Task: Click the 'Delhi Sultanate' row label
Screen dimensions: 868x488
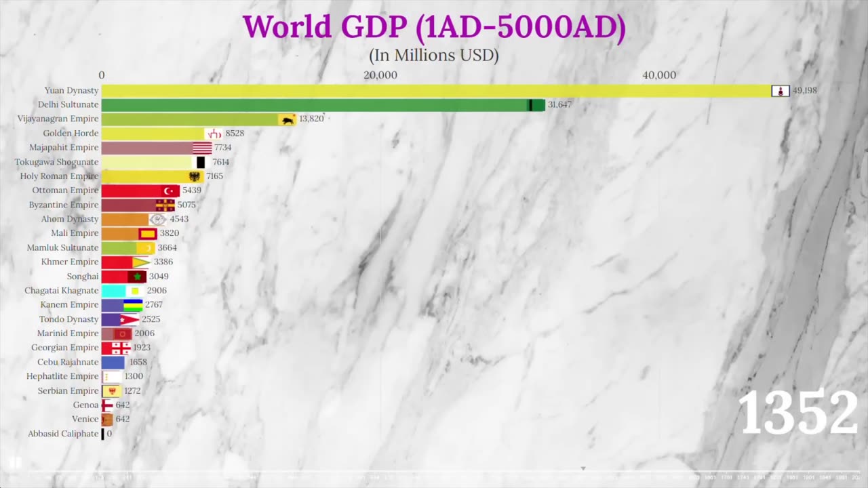Action: click(68, 105)
